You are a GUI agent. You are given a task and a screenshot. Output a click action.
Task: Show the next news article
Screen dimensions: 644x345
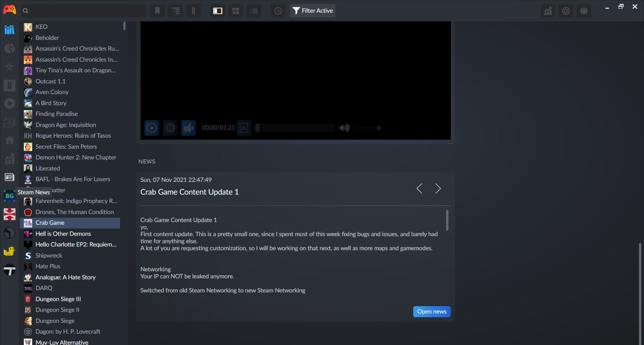[x=438, y=188]
